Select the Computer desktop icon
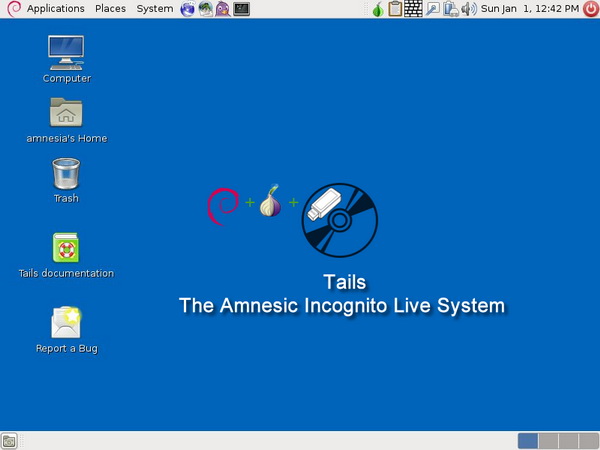Image resolution: width=600 pixels, height=450 pixels. [66, 55]
